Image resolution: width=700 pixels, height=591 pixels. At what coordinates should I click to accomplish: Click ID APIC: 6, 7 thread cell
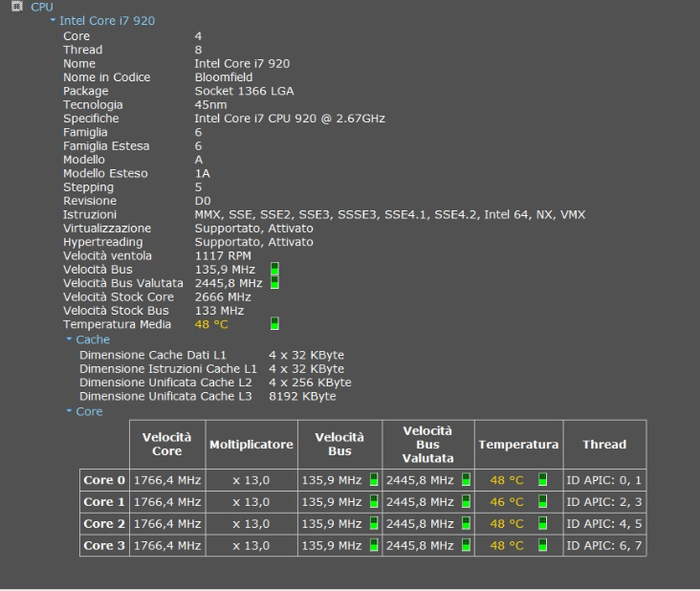coord(604,545)
